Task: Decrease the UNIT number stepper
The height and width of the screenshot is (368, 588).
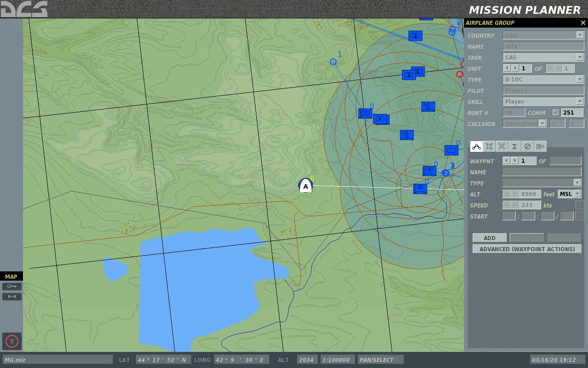Action: point(507,68)
